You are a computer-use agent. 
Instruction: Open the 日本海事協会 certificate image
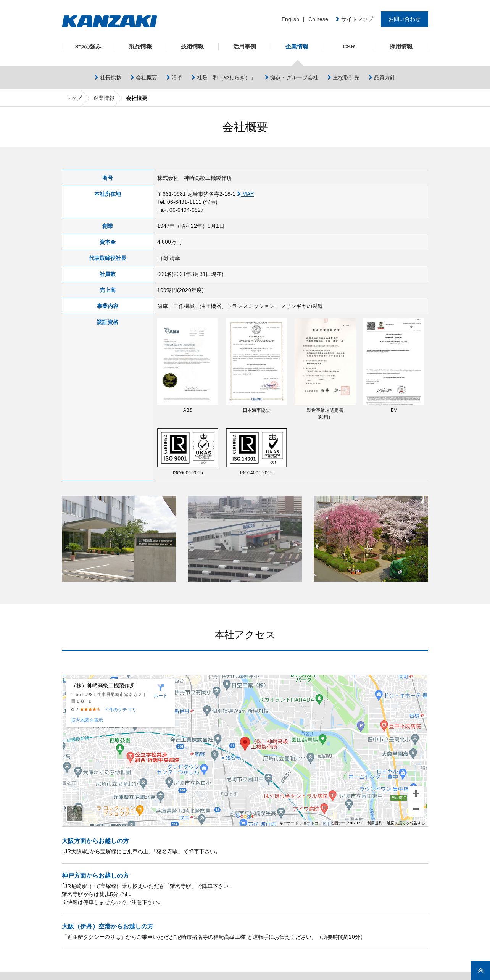[x=256, y=361]
